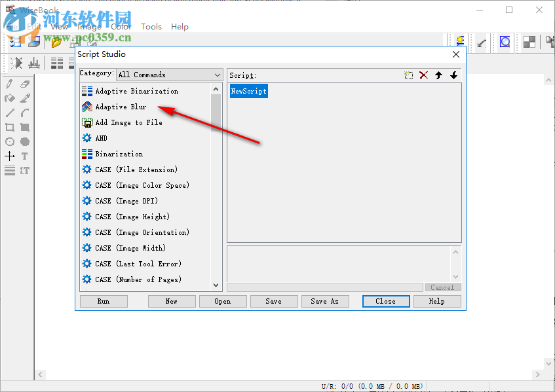Select the straight line tool
Viewport: 555px width, 392px height.
click(10, 113)
